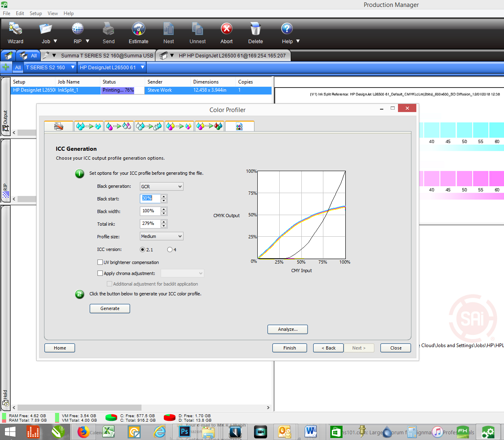Open the Help menu in the menu bar
504x440 pixels.
point(69,13)
